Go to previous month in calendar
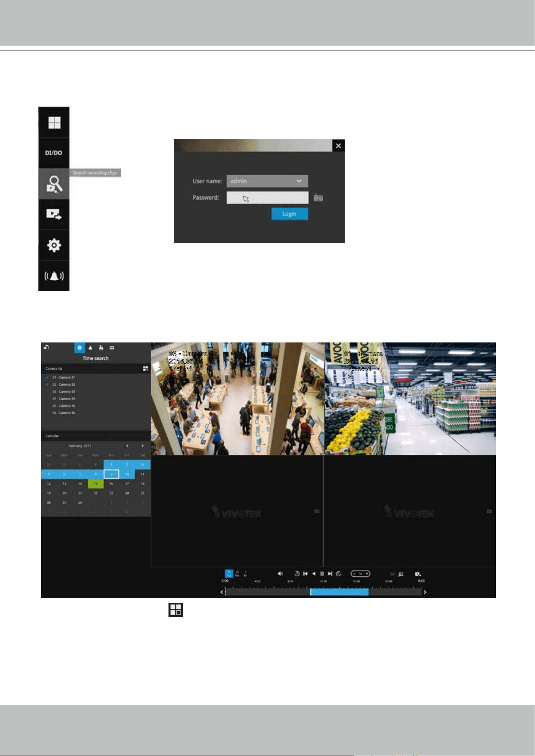The width and height of the screenshot is (535, 756). point(127,446)
